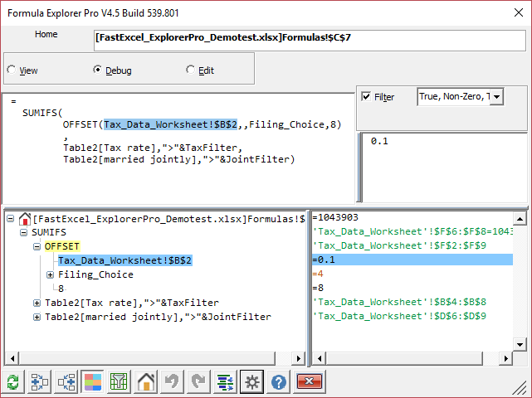
Task: Open the True, Non-Zero filter dropdown
Action: click(496, 97)
